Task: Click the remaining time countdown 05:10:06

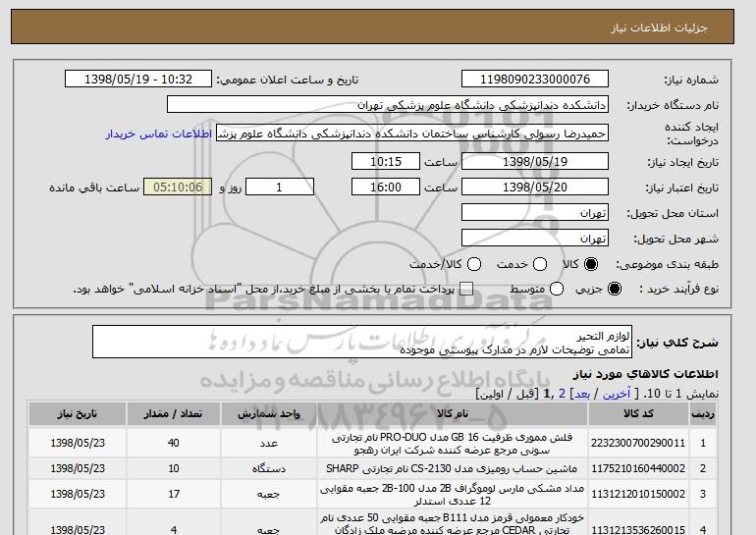Action: pyautogui.click(x=178, y=187)
